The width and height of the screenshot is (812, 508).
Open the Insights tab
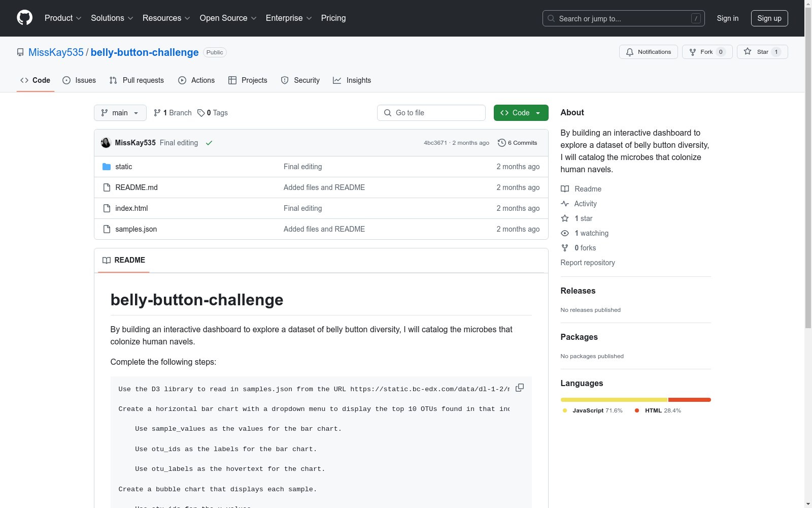pos(352,80)
